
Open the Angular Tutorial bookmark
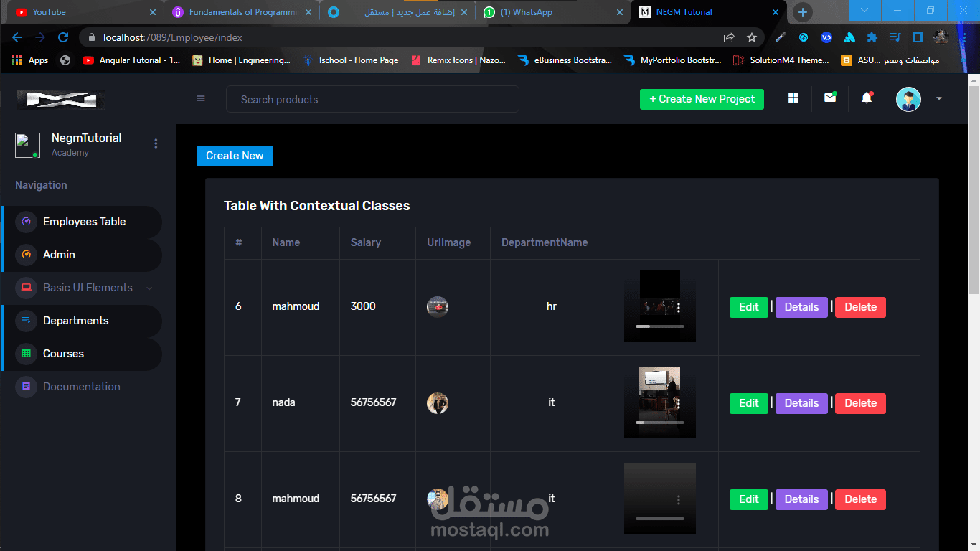(x=132, y=60)
